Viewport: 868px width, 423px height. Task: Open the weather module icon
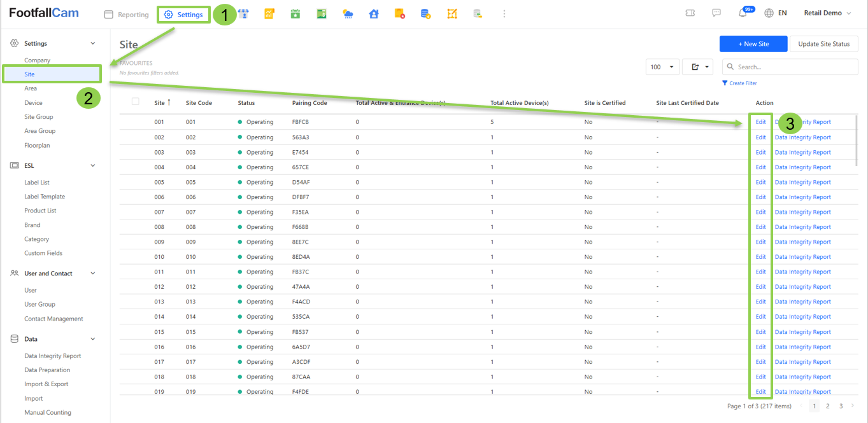tap(348, 13)
